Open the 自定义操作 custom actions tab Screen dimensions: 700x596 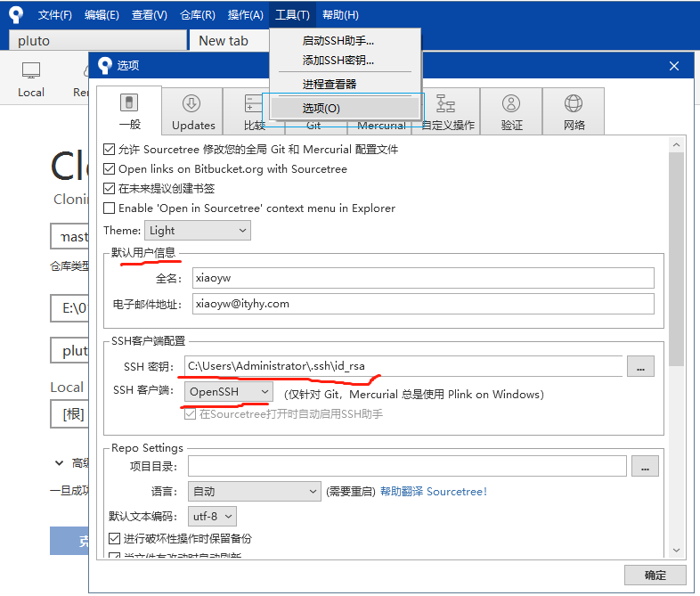pyautogui.click(x=446, y=111)
